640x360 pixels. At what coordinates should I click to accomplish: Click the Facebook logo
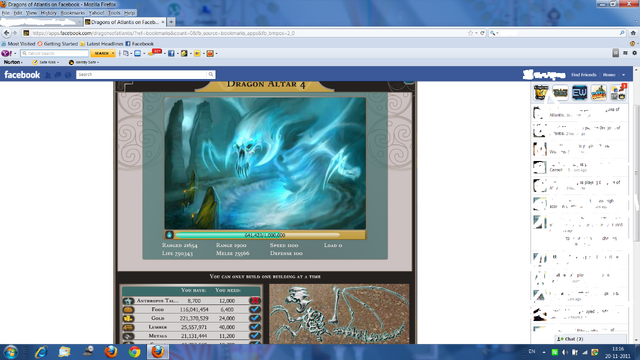[22, 75]
